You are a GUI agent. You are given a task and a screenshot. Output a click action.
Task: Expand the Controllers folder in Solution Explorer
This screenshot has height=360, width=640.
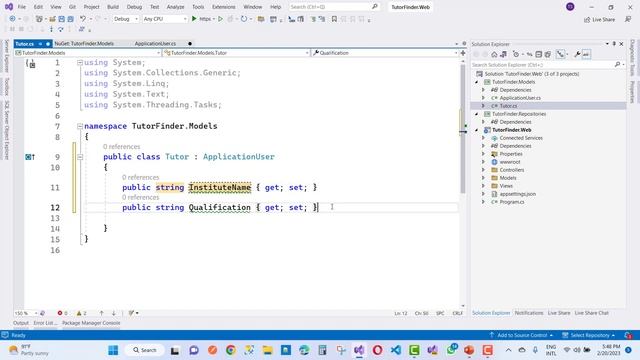(x=484, y=170)
